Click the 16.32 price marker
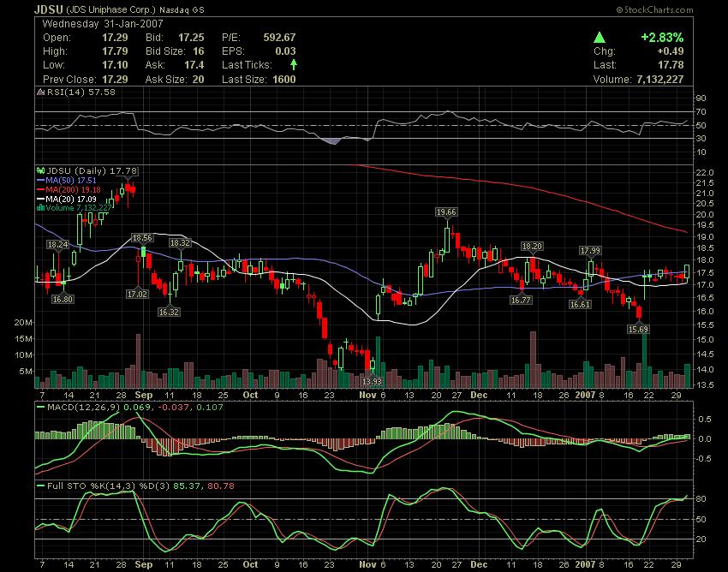The width and height of the screenshot is (728, 572). pyautogui.click(x=169, y=312)
